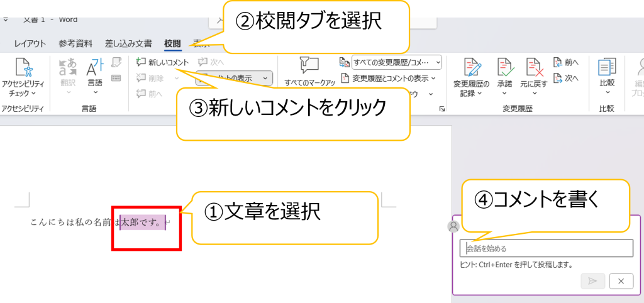Screen dimensions: 644x303
Task: Click the 会話を始める comment input field
Action: pyautogui.click(x=546, y=248)
